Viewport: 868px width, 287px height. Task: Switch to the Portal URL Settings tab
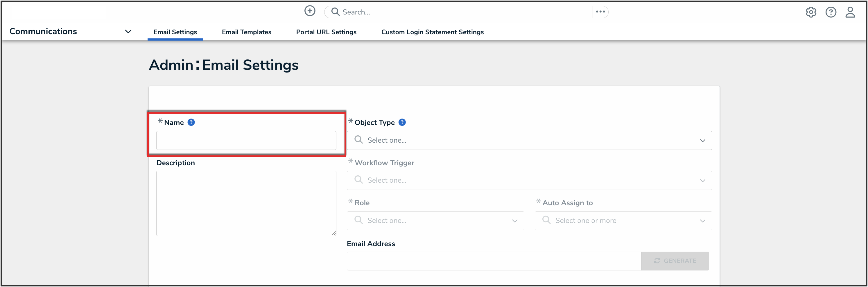(326, 32)
